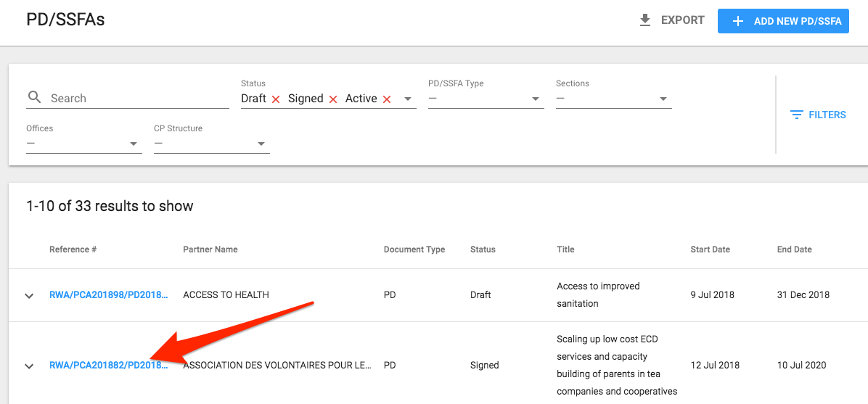This screenshot has width=868, height=404.
Task: Open reference link RWA/PCA201898/PD2018
Action: [x=109, y=295]
